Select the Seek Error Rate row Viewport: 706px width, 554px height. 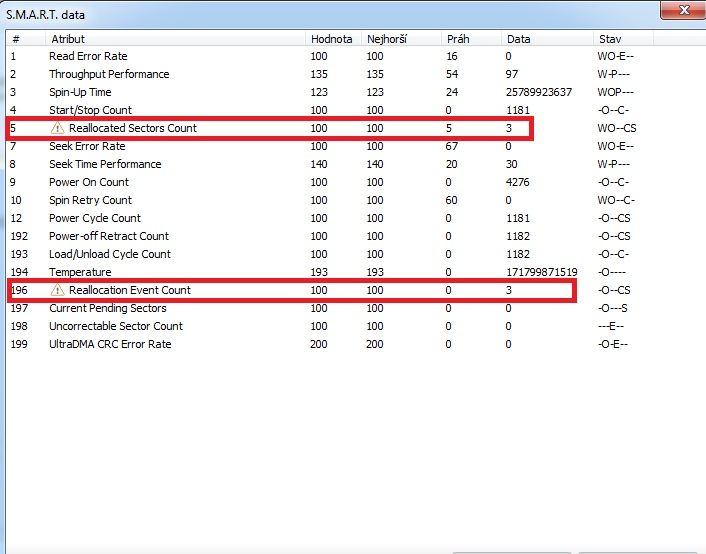pyautogui.click(x=87, y=146)
